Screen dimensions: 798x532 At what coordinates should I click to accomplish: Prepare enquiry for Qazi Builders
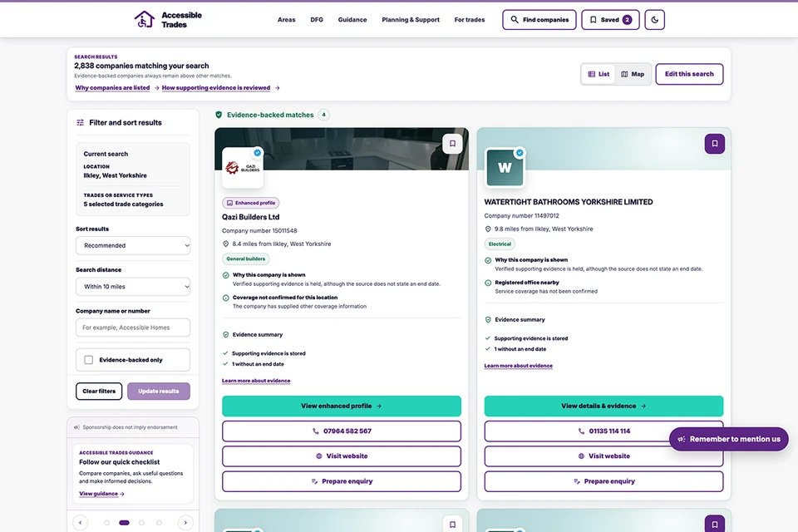click(342, 481)
